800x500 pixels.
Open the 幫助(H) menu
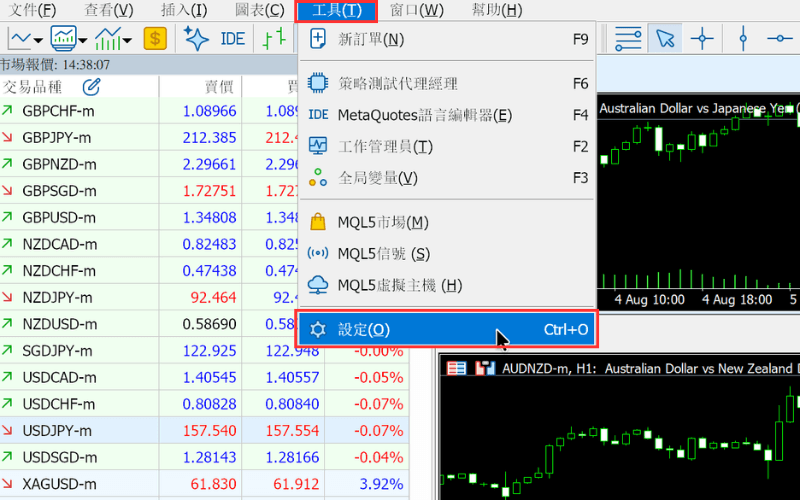coord(496,10)
